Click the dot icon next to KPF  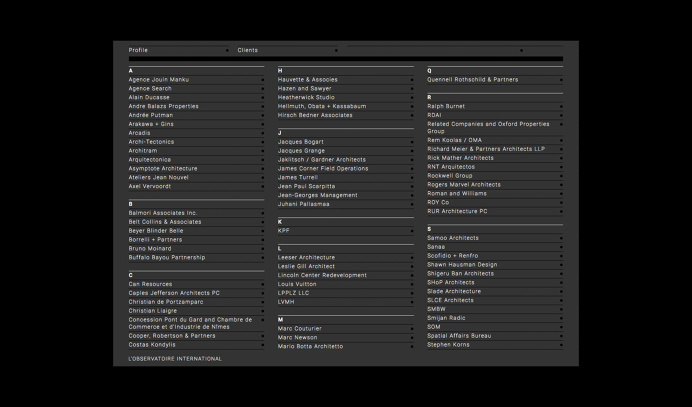[412, 231]
